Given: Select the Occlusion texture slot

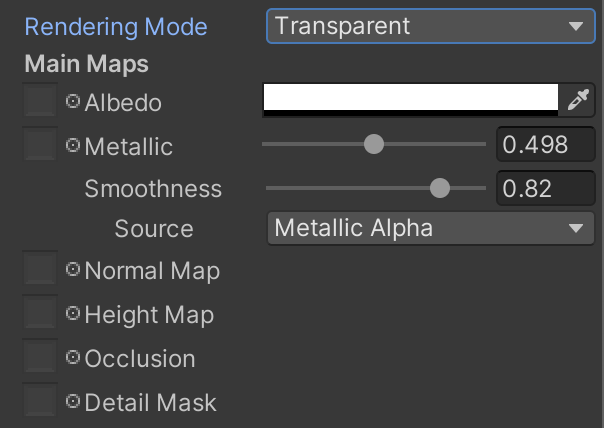Looking at the screenshot, I should point(40,356).
